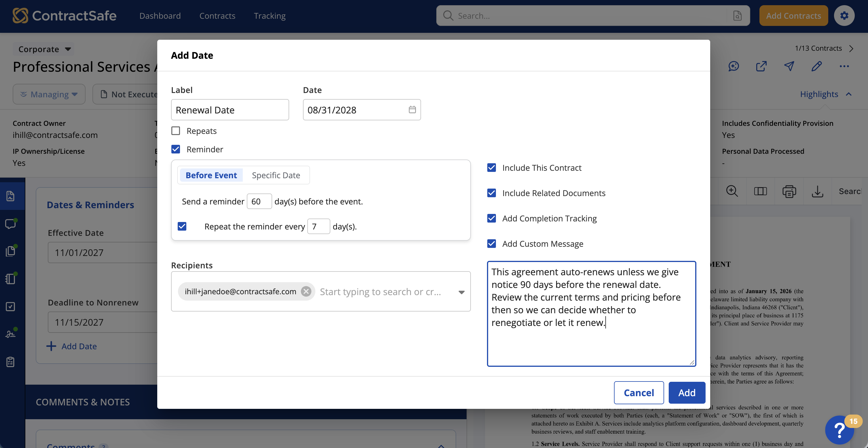This screenshot has width=868, height=448.
Task: Open the calendar picker icon in Date field
Action: [412, 109]
